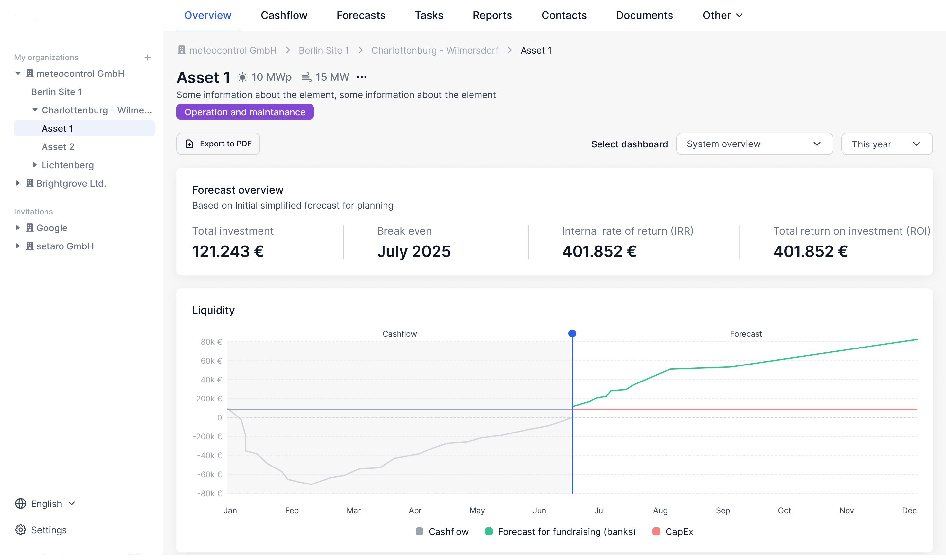The height and width of the screenshot is (560, 946).
Task: Collapse the meteocontrol GmbH organization tree
Action: [x=18, y=74]
